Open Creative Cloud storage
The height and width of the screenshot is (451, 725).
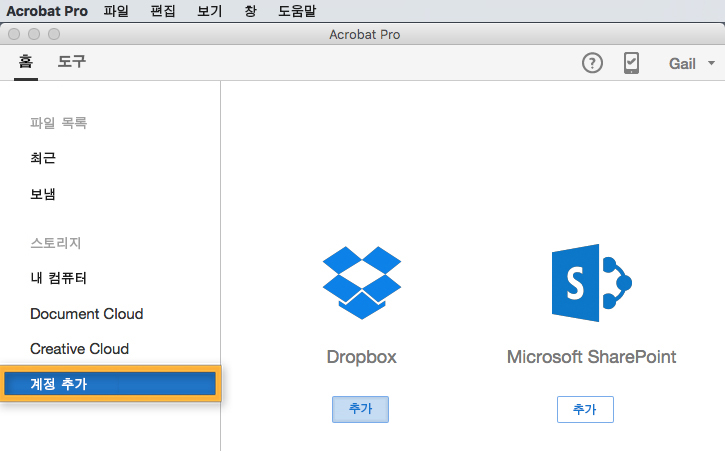[x=80, y=349]
